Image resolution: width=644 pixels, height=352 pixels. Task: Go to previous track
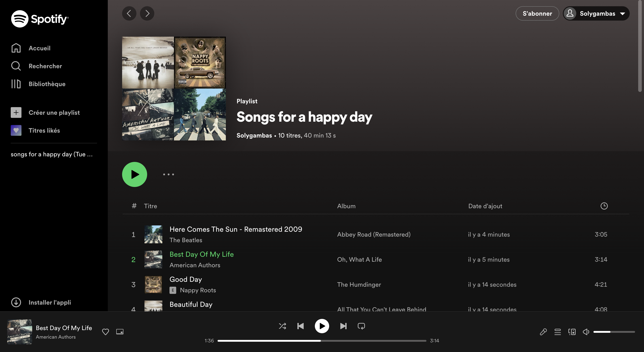(300, 326)
